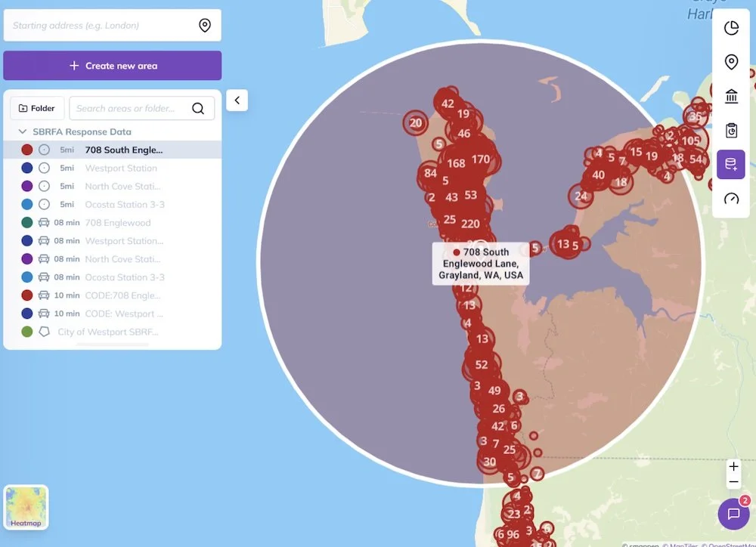Click the 168 cluster marker on the map

[456, 163]
